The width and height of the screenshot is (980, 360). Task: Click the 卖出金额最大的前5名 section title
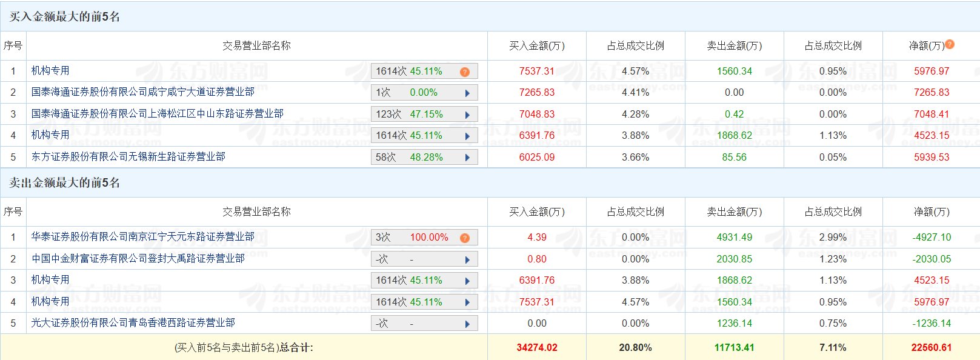(64, 183)
